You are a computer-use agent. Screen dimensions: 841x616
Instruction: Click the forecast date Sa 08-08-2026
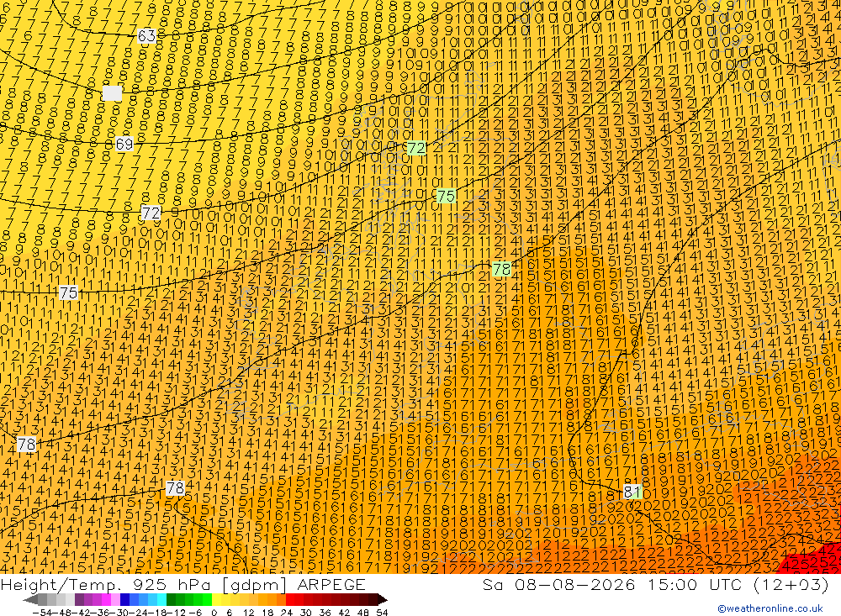click(x=558, y=584)
